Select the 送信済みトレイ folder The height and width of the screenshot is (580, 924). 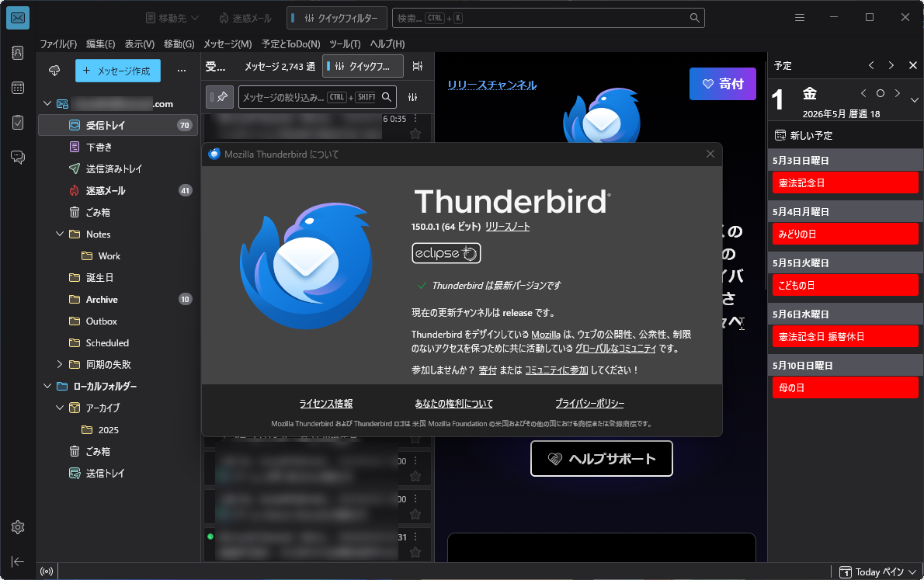119,168
